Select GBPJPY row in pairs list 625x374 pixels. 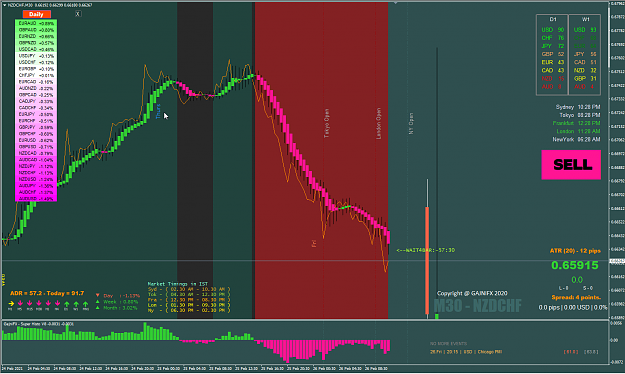(36, 127)
